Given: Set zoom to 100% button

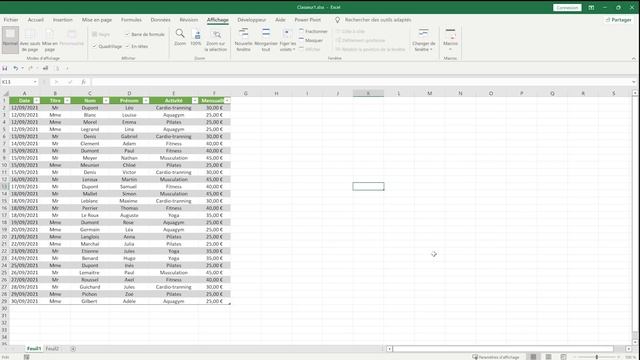Looking at the screenshot, I should 196,38.
